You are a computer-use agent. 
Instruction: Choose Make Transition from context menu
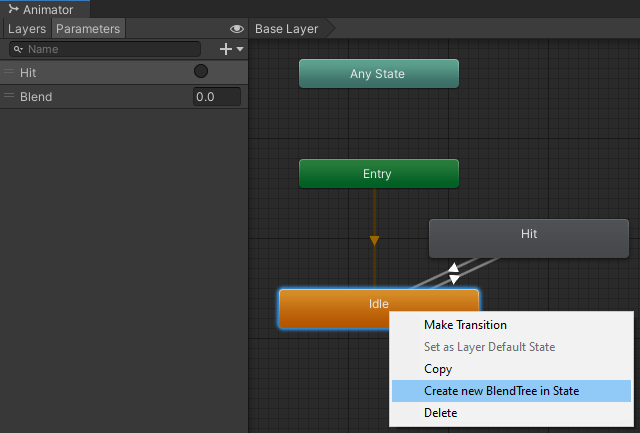click(465, 325)
